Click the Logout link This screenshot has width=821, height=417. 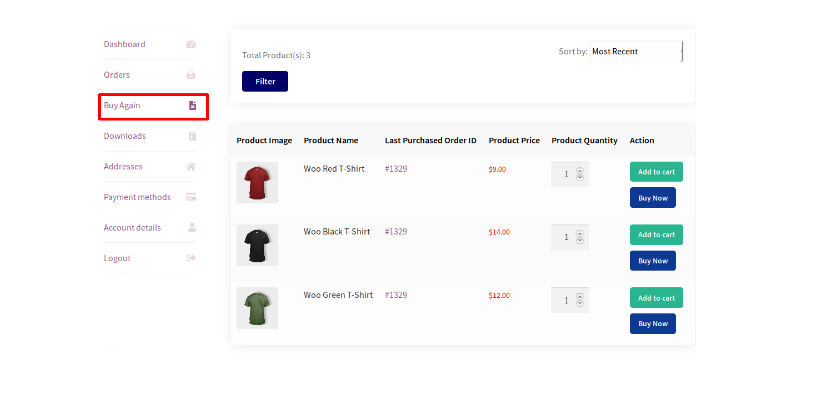pos(117,258)
